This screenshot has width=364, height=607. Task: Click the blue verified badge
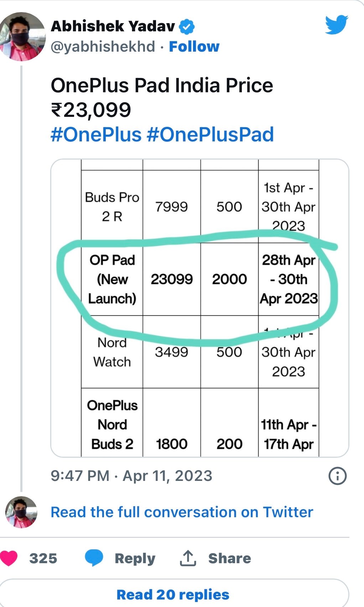coord(187,26)
